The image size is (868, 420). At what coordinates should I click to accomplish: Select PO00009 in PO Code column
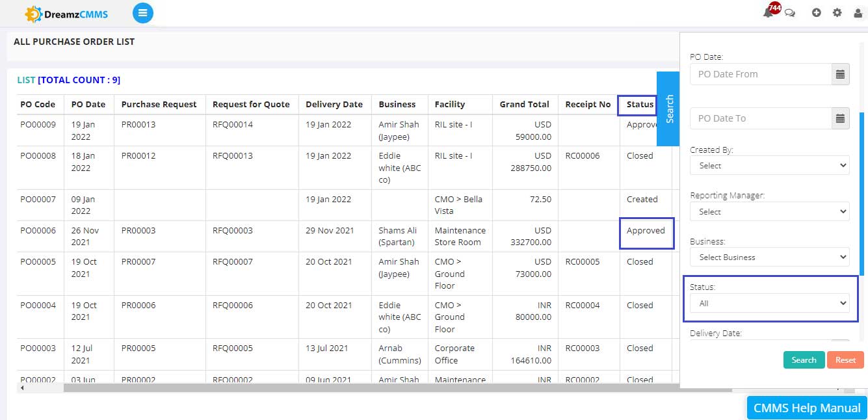[x=38, y=124]
